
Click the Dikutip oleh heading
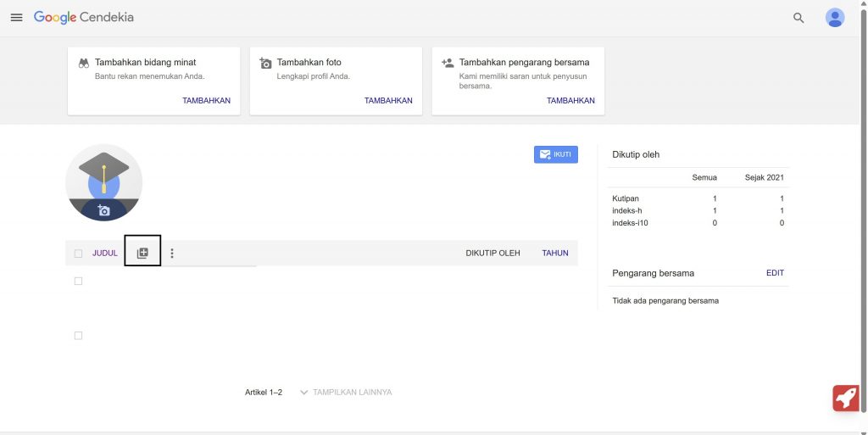point(636,154)
